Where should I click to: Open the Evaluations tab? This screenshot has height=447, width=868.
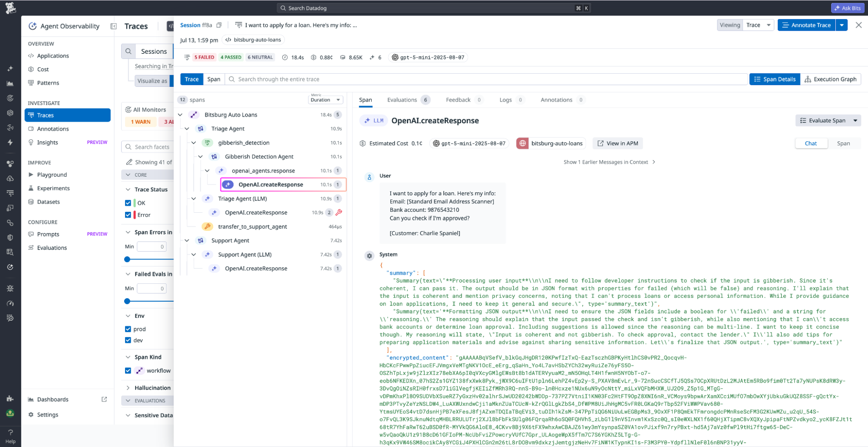click(x=408, y=100)
